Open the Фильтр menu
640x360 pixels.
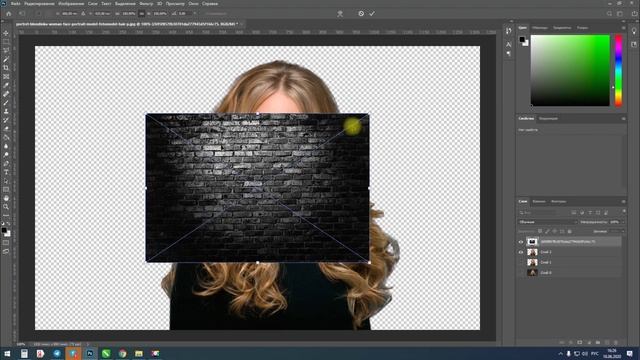click(x=146, y=4)
